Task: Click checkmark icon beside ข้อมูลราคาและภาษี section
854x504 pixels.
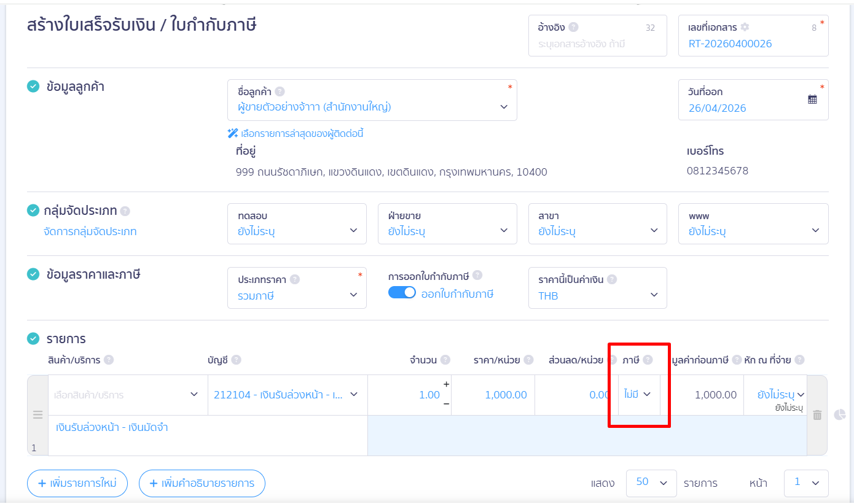Action: coord(33,274)
